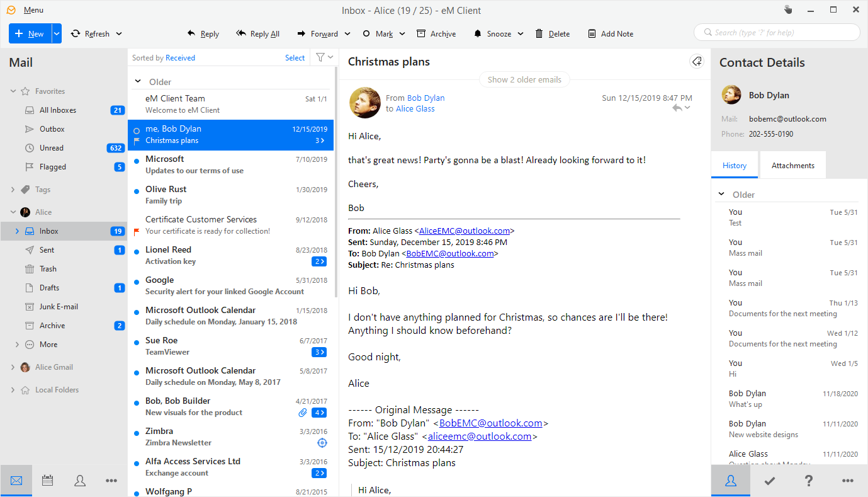Click Show 2 older emails button
868x497 pixels.
click(524, 79)
